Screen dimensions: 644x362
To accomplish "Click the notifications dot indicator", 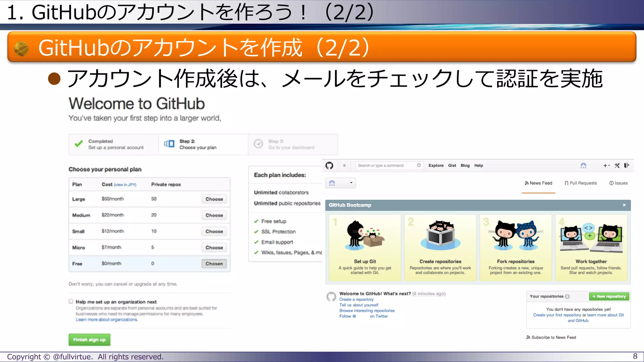I will pyautogui.click(x=344, y=166).
